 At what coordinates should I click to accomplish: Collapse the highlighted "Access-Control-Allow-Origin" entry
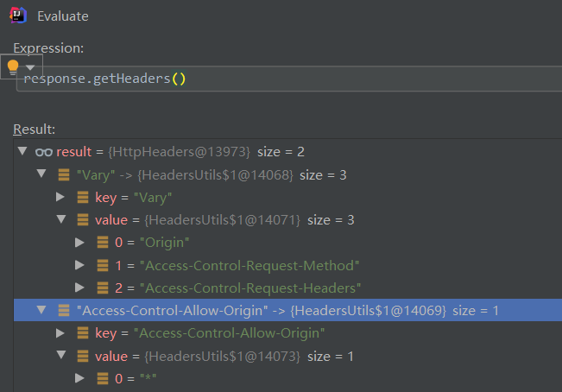pos(41,310)
